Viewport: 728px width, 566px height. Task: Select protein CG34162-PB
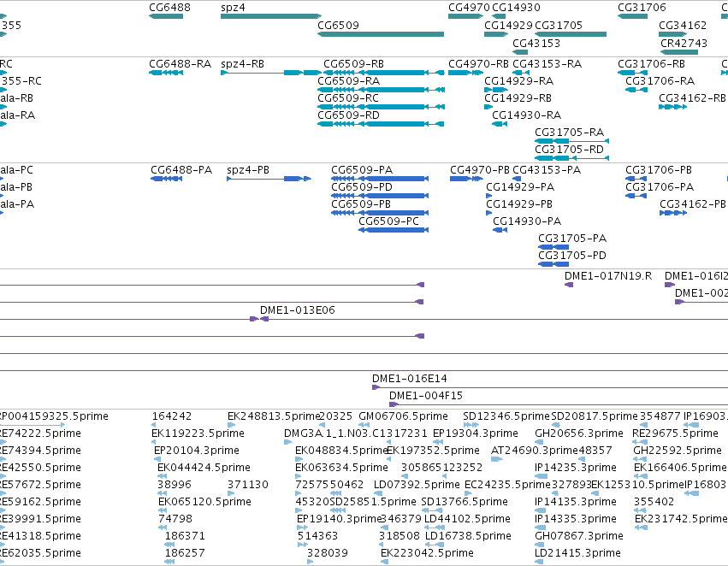673,213
